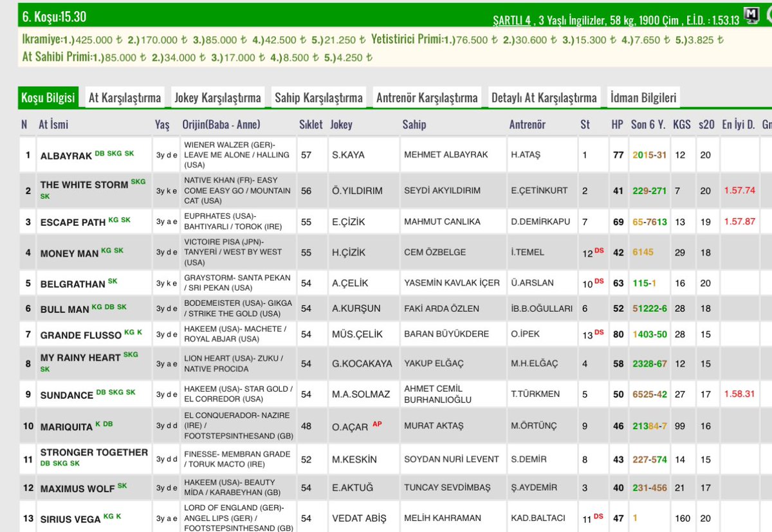Select Sahip Karşılaştırma tab
772x532 pixels.
pos(318,98)
